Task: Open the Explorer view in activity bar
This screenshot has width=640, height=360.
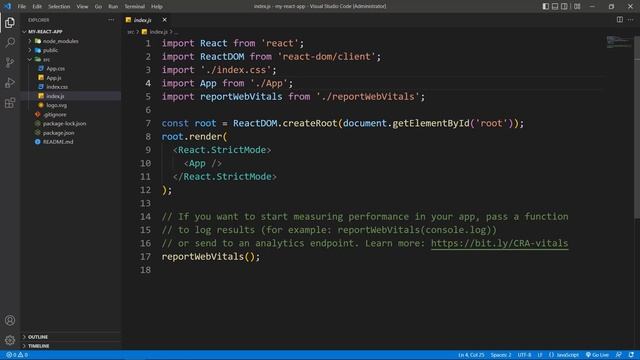Action: pyautogui.click(x=10, y=23)
